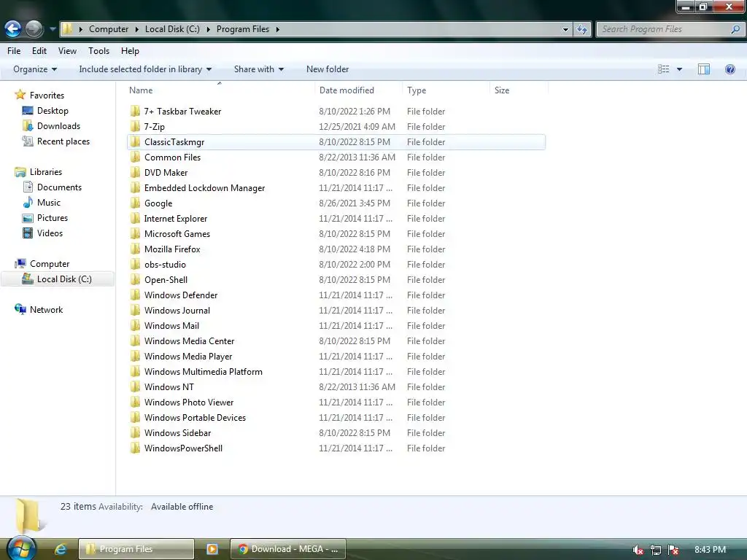Viewport: 747px width, 560px height.
Task: Select the WindowsPowerShell folder icon
Action: pyautogui.click(x=135, y=448)
